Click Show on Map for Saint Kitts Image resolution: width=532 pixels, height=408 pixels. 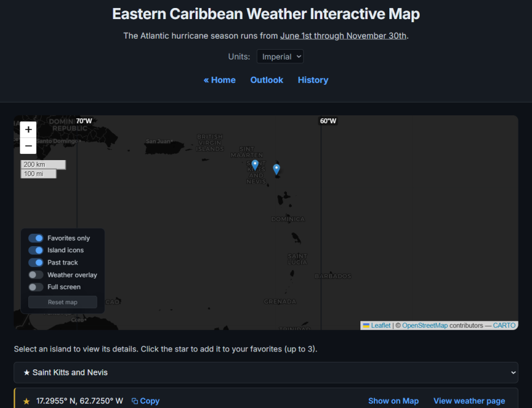(393, 401)
